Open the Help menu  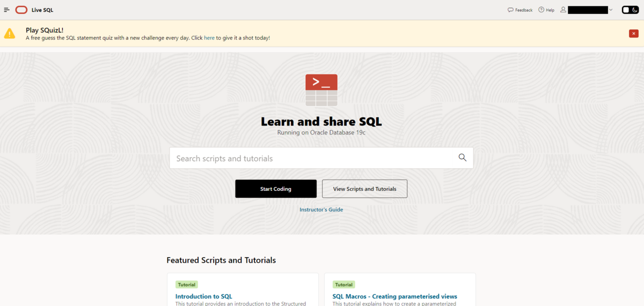pyautogui.click(x=546, y=10)
